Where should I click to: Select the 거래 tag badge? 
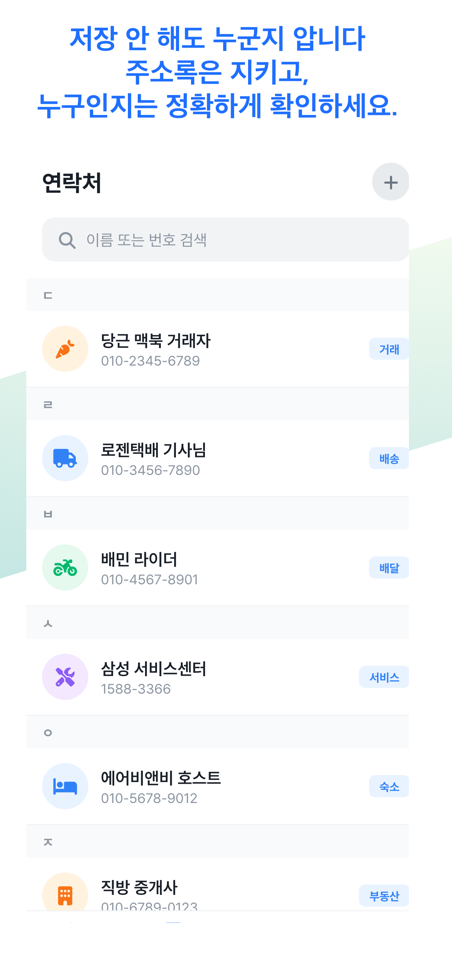point(389,349)
